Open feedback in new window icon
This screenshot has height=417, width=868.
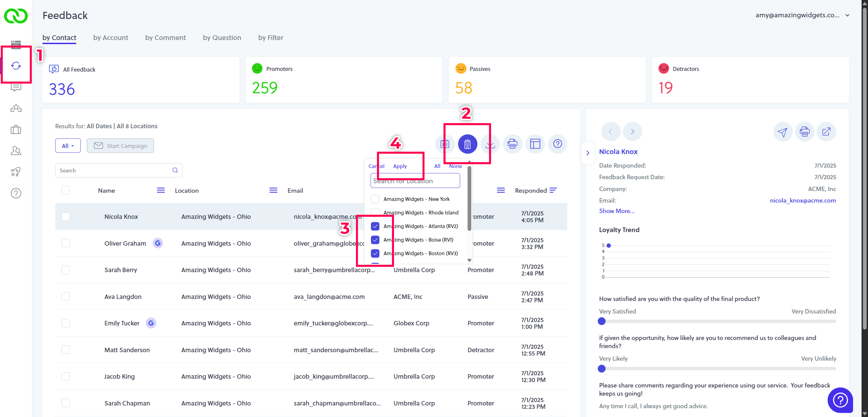point(826,132)
